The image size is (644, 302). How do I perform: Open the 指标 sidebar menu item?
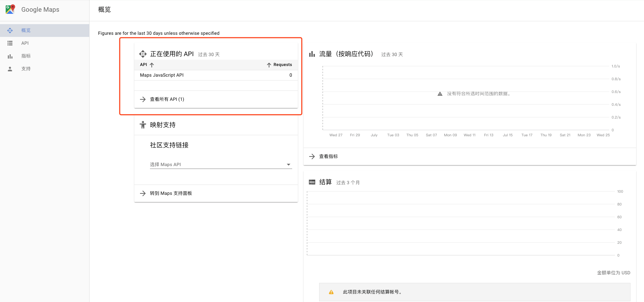pos(44,56)
